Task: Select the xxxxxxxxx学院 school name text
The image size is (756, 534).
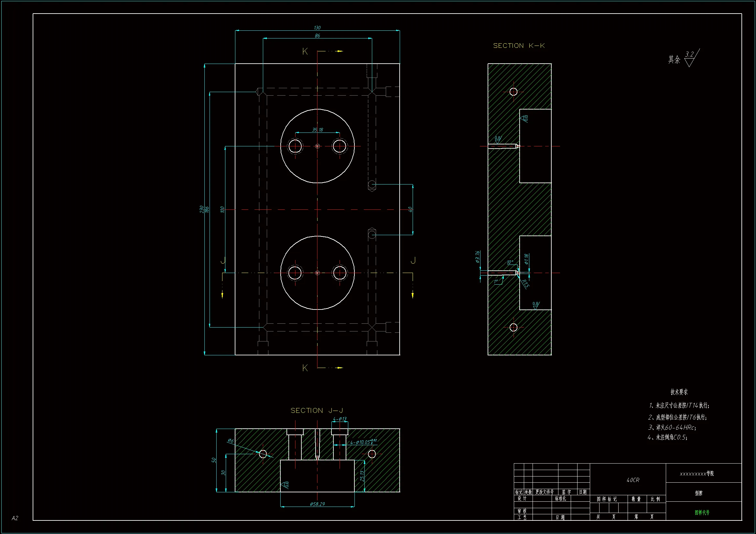Action: click(697, 474)
